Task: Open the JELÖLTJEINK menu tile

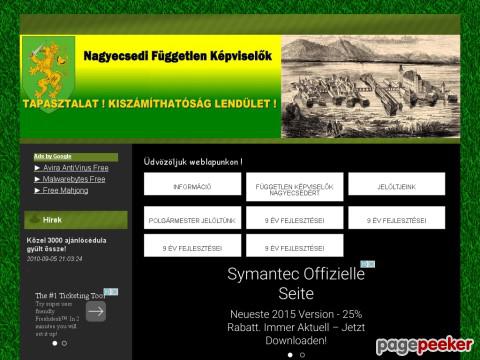Action: pos(397,184)
